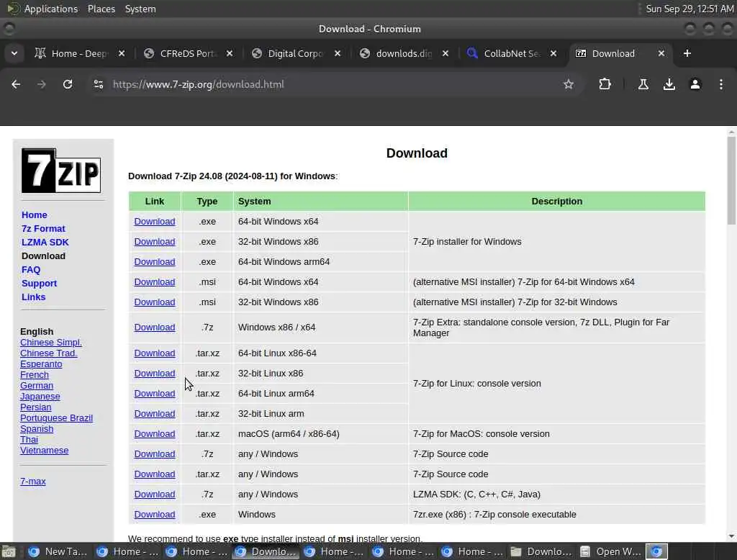This screenshot has width=737, height=560.
Task: Open the 7-max link
Action: point(33,482)
